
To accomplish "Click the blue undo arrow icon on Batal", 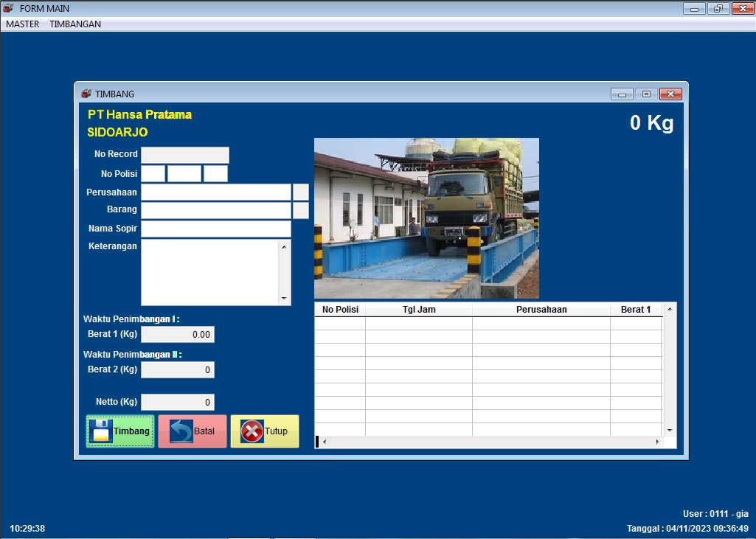I will 181,431.
